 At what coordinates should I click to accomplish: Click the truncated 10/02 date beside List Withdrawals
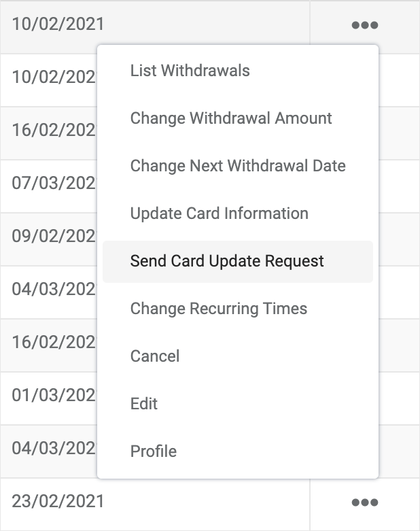click(x=54, y=78)
